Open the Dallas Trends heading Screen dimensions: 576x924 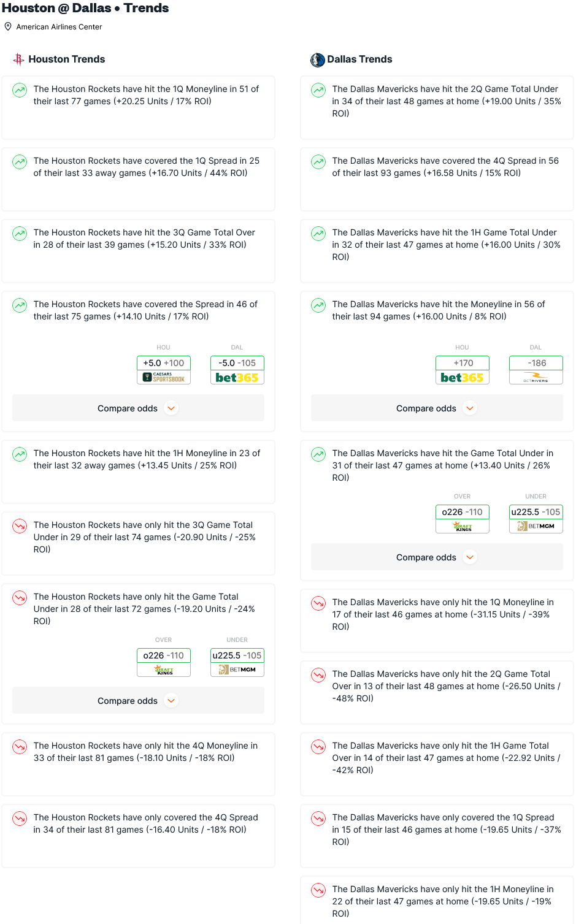tap(359, 59)
